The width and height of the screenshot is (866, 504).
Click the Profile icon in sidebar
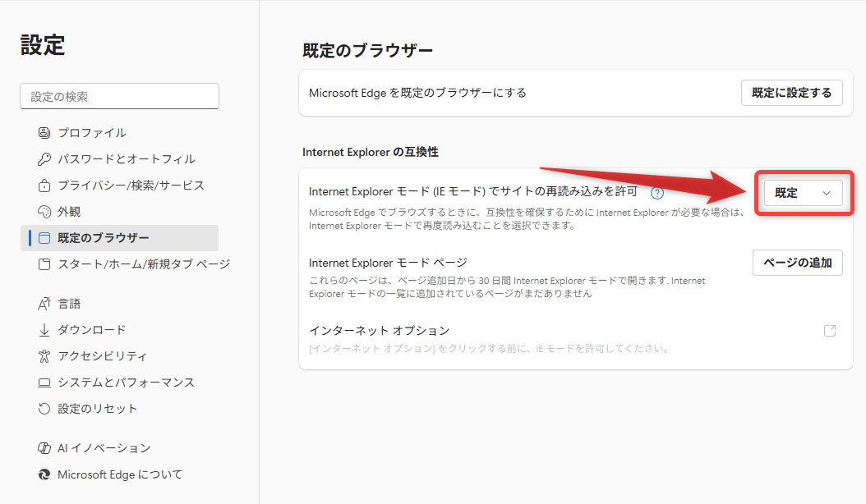pos(44,133)
